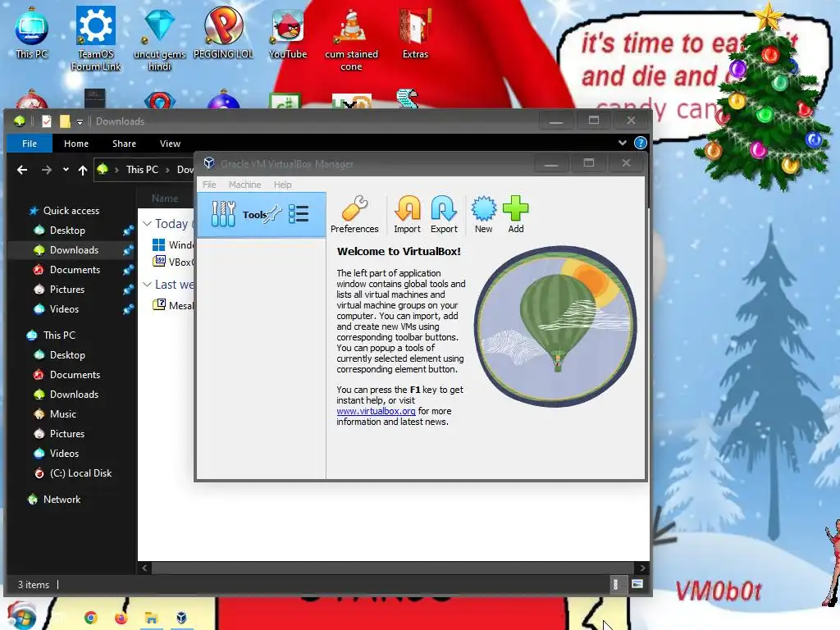Click the horizontal scrollbar left arrow
Viewport: 840px width, 630px height.
(x=144, y=568)
